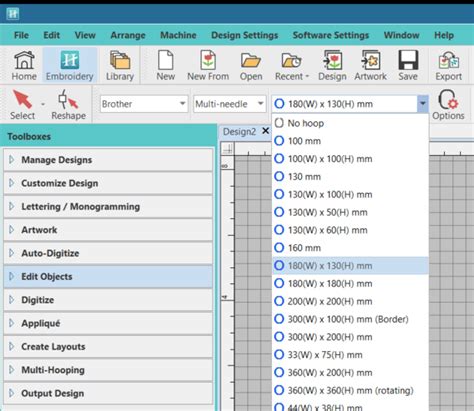Open hoop Options icon
The width and height of the screenshot is (474, 411).
pyautogui.click(x=448, y=105)
